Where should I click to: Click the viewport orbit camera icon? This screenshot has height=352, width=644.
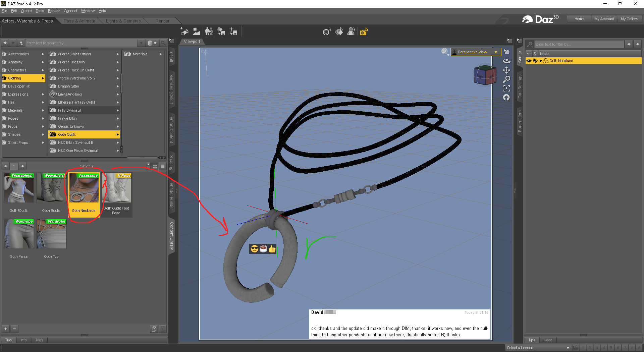[x=506, y=61]
